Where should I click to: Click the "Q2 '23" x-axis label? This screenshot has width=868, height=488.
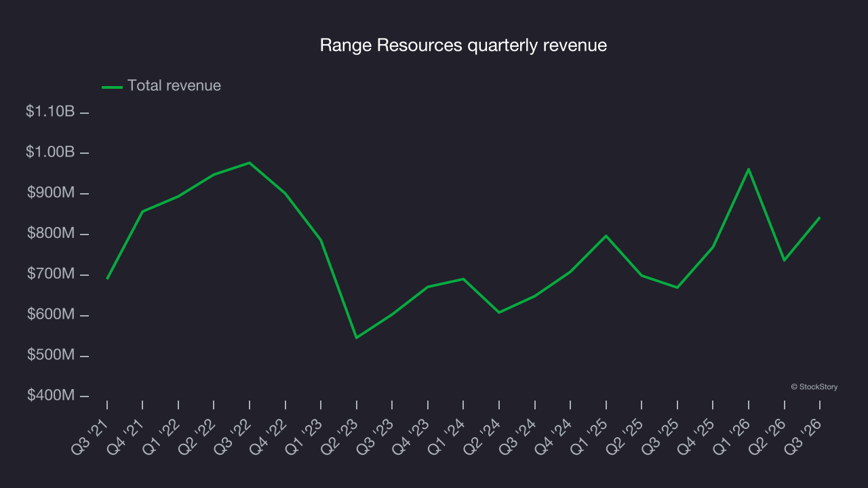[340, 437]
